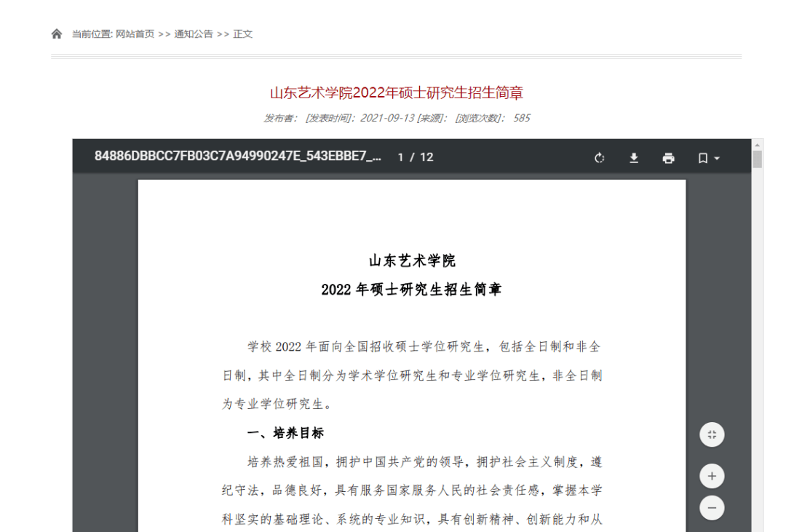Viewport: 786px width, 532px height.
Task: Open the print dialog via printer icon
Action: [667, 158]
